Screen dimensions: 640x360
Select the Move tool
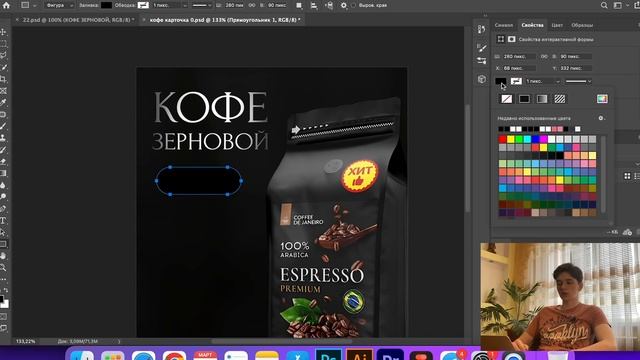point(3,32)
